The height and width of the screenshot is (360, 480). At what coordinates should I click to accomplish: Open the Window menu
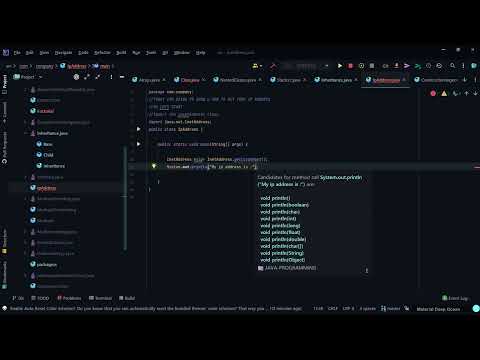[181, 53]
